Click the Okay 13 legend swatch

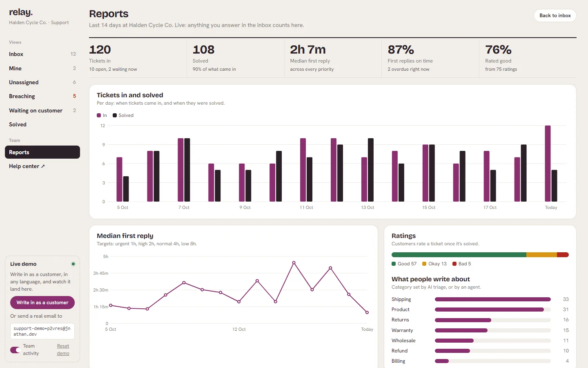click(x=424, y=264)
